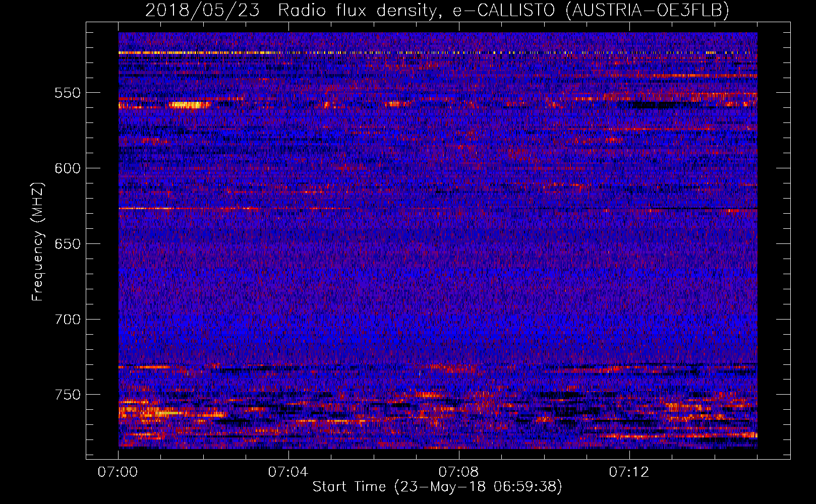This screenshot has width=816, height=504.
Task: Click the '07:12' time axis label
Action: pyautogui.click(x=629, y=472)
